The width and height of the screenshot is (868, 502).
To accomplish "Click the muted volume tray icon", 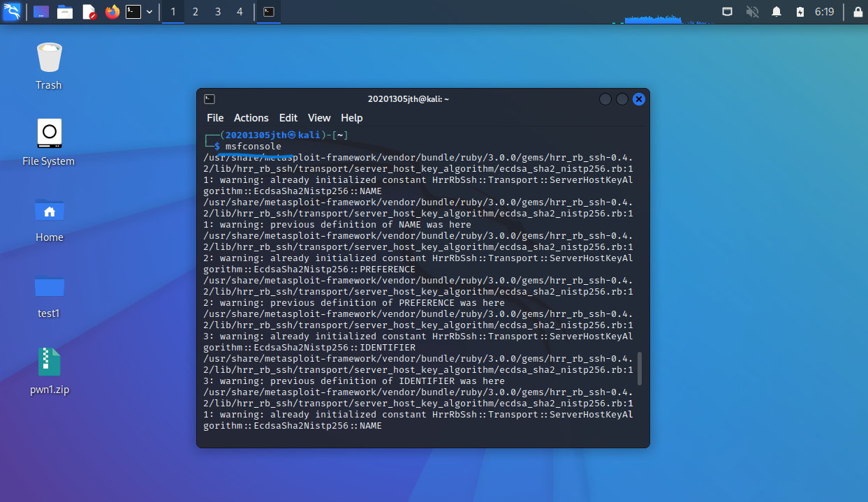I will (x=752, y=12).
